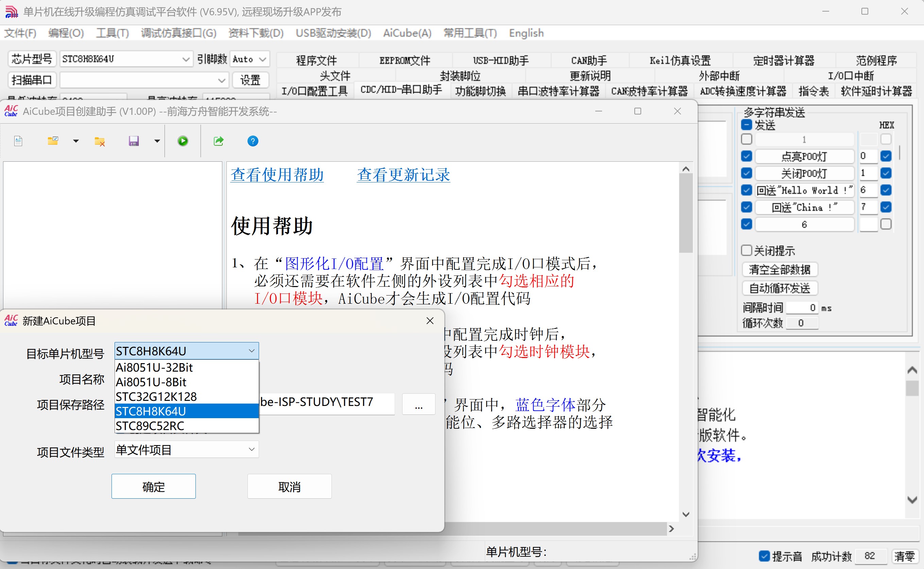This screenshot has height=569, width=924.
Task: Click the close project folder icon with red X
Action: (99, 141)
